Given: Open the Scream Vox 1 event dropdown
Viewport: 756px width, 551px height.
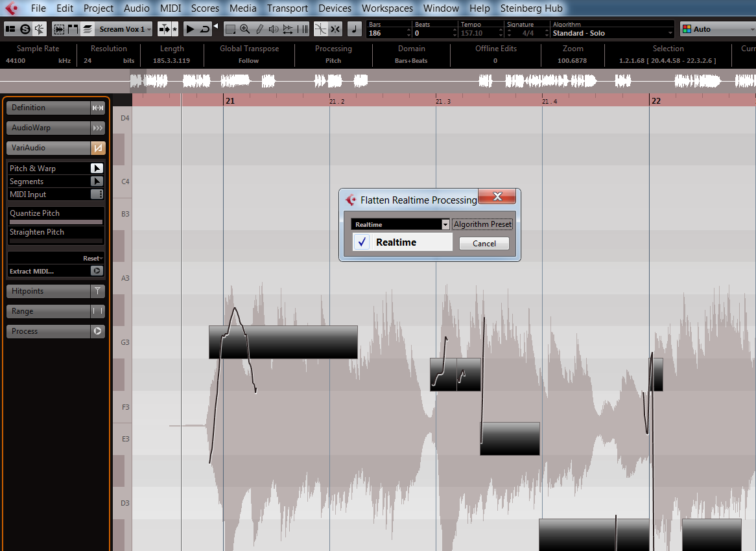Looking at the screenshot, I should (125, 29).
